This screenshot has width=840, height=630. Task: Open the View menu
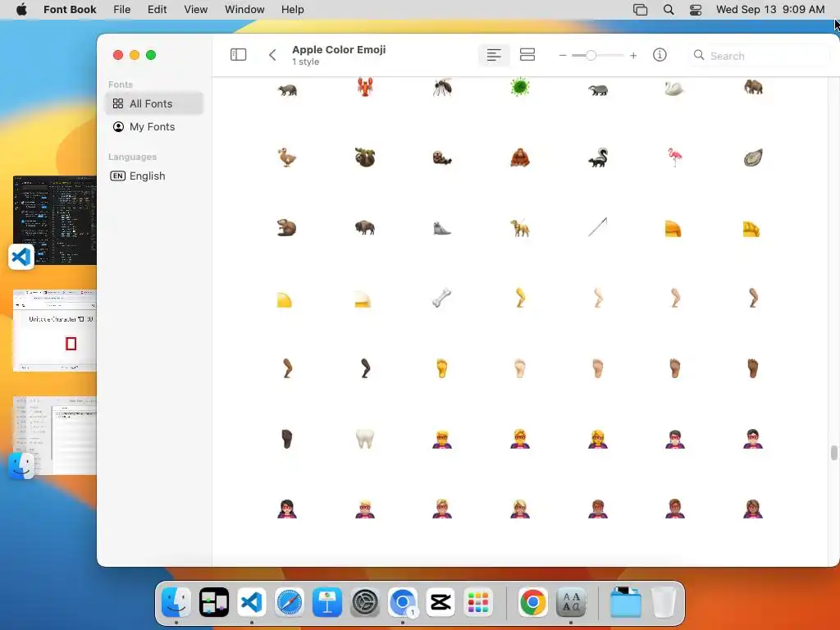(195, 9)
